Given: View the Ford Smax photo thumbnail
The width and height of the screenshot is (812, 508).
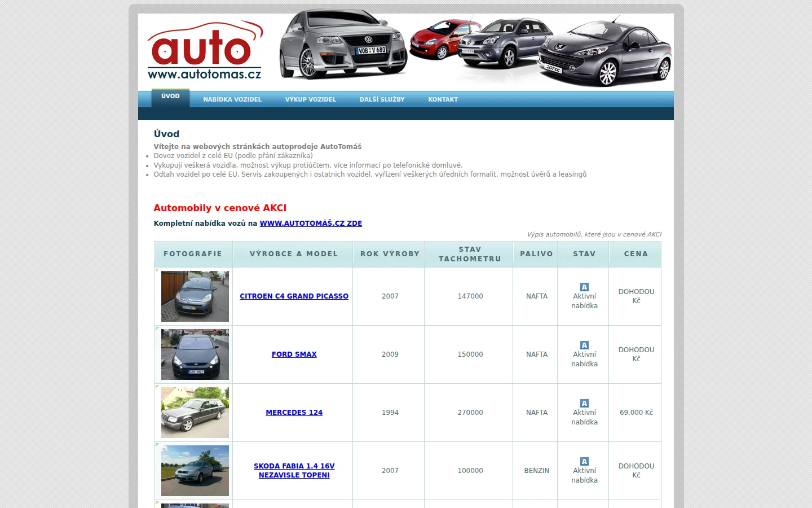Looking at the screenshot, I should pyautogui.click(x=195, y=354).
